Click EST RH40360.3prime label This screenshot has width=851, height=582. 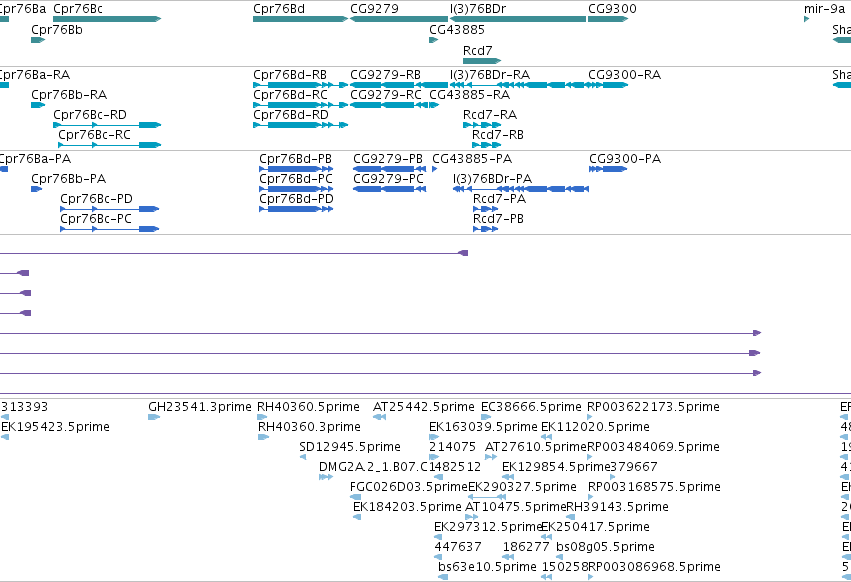(309, 427)
